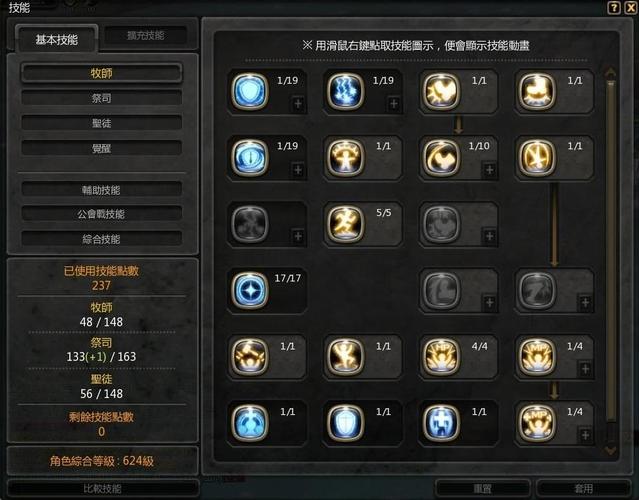Open the 祭司 skill category
Viewport: 639px width, 500px height.
coord(101,98)
